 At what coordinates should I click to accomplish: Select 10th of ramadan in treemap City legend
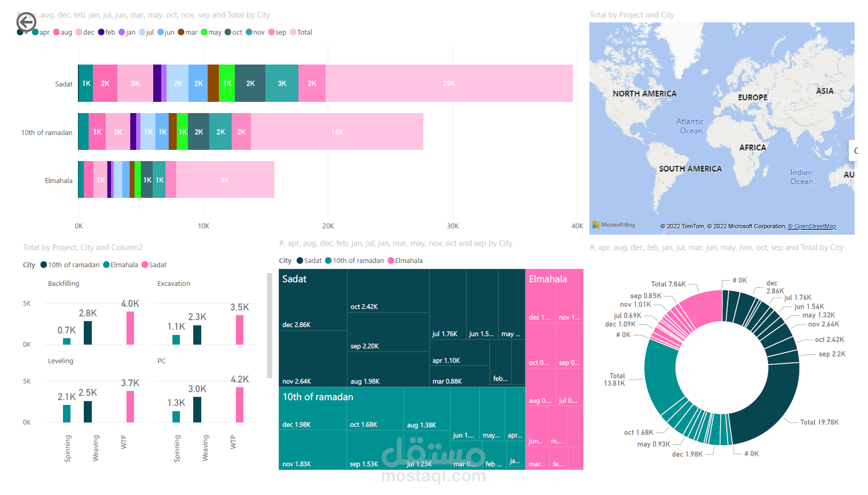pos(354,260)
